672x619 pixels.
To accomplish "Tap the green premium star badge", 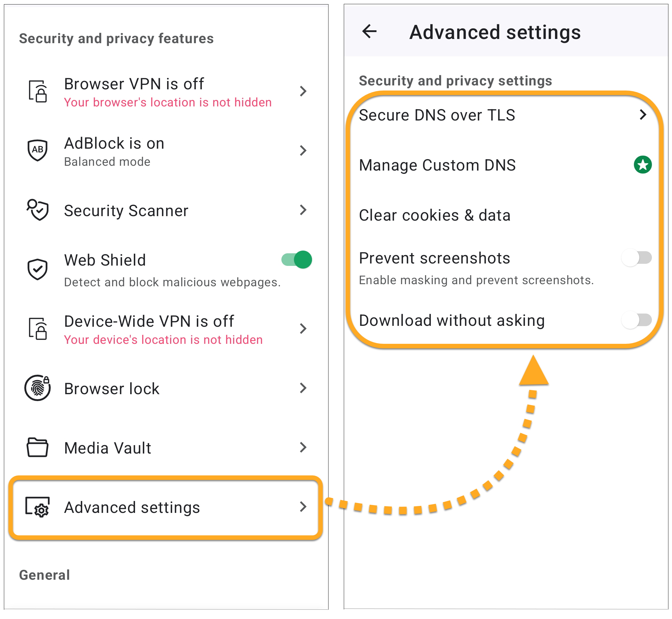I will pos(643,165).
